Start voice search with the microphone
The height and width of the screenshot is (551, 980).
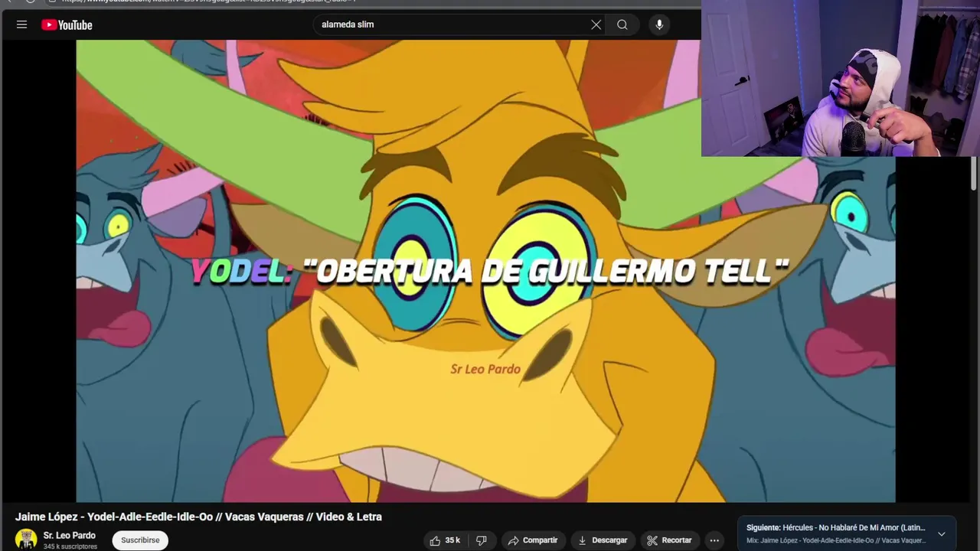(x=659, y=24)
